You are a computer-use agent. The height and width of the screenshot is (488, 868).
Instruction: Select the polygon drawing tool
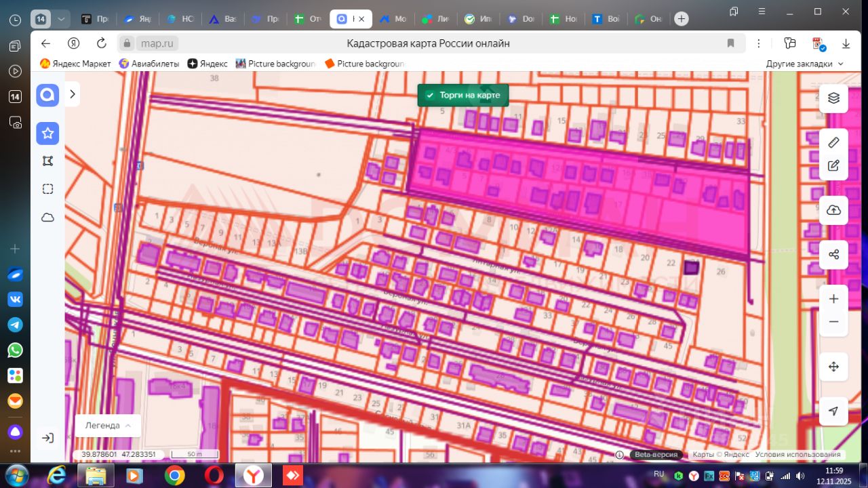pyautogui.click(x=47, y=161)
